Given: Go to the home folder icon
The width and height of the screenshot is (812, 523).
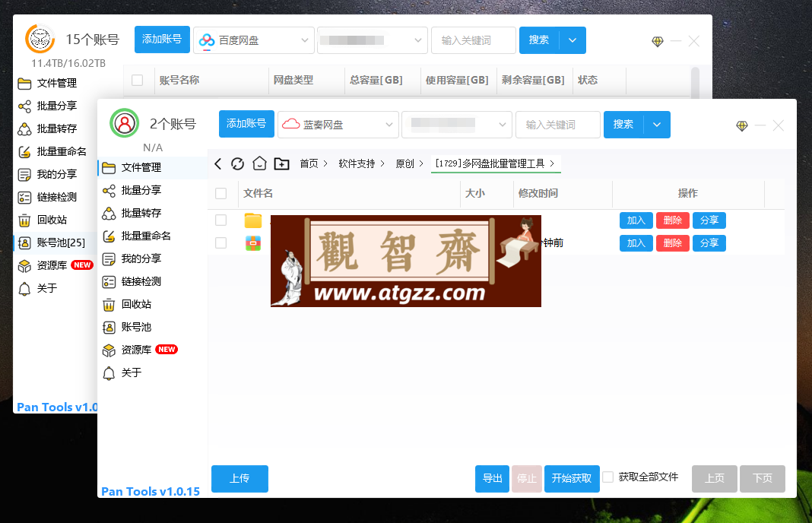Looking at the screenshot, I should [x=259, y=163].
